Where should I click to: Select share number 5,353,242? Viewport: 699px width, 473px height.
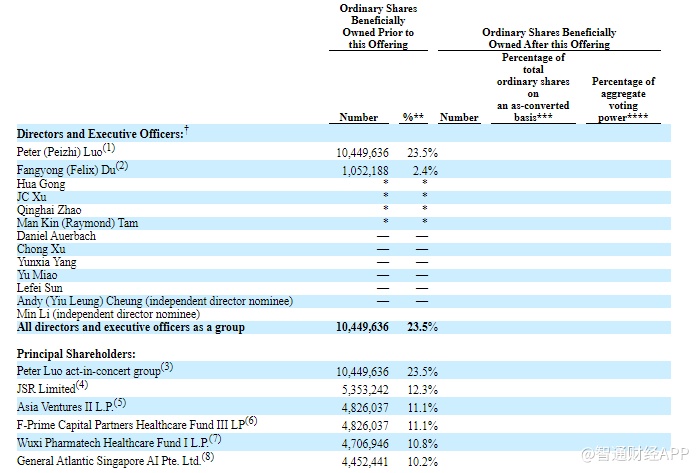click(365, 390)
